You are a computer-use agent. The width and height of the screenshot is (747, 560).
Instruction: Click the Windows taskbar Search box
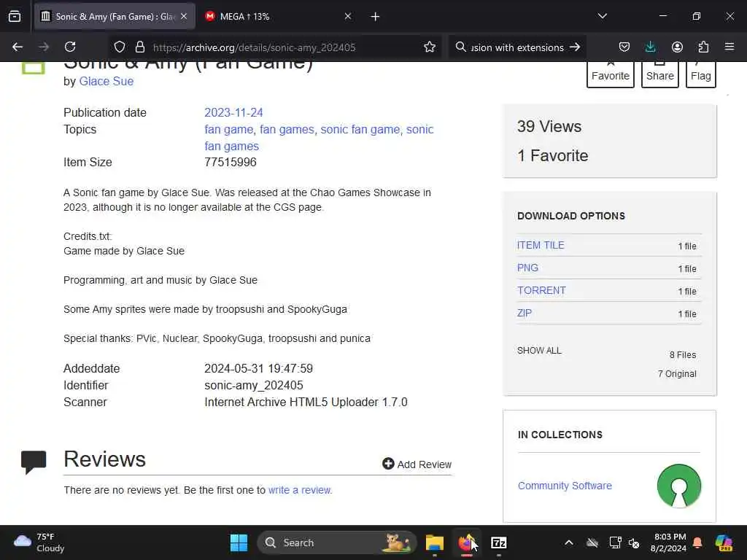tap(336, 542)
